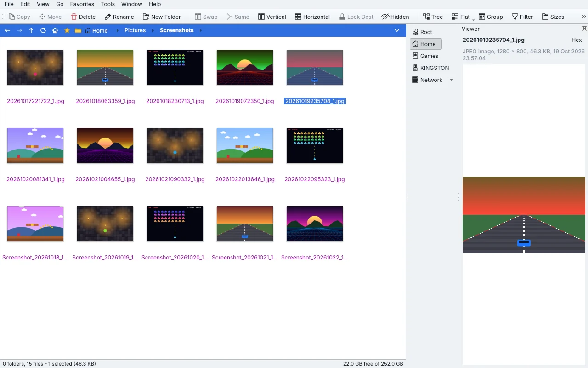Open Games in the places sidebar

[425, 56]
